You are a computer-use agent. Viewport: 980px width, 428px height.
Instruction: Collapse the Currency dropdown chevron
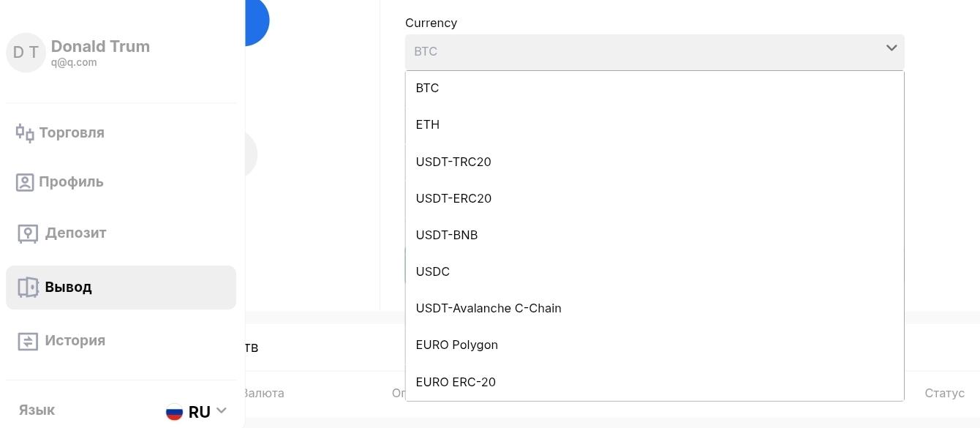pos(892,48)
